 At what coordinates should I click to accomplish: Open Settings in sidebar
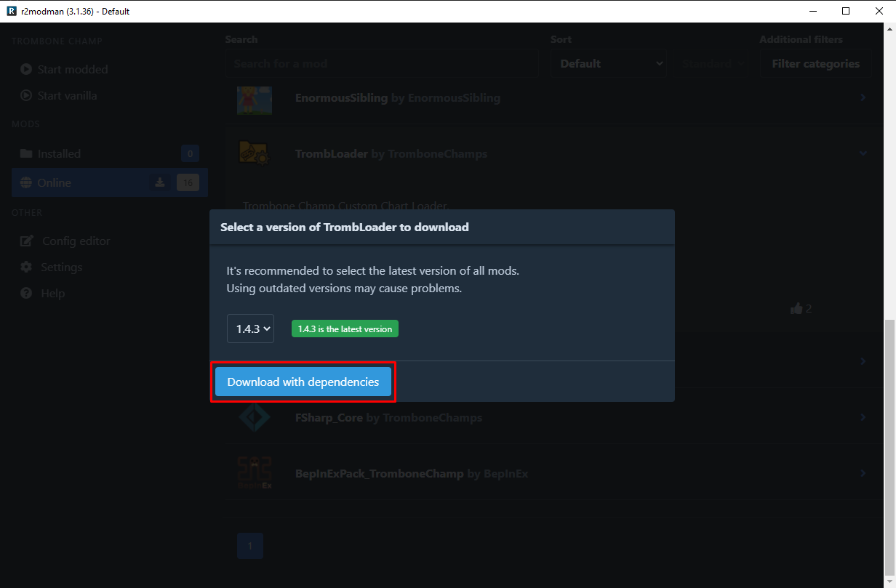(61, 267)
